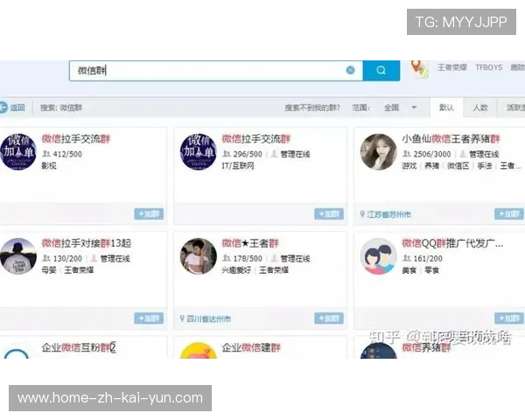Click the 零食 tag
The width and height of the screenshot is (525, 420).
coord(432,270)
